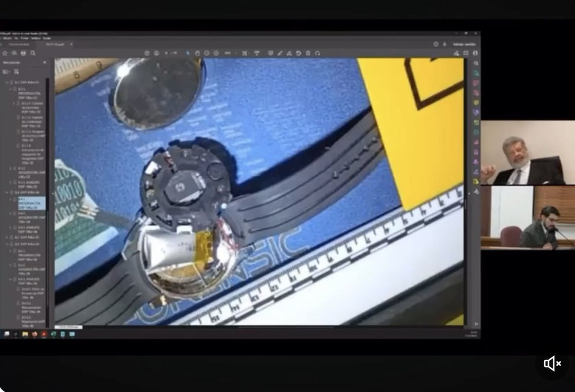
Task: Click the fit page options icon
Action: coord(245,53)
